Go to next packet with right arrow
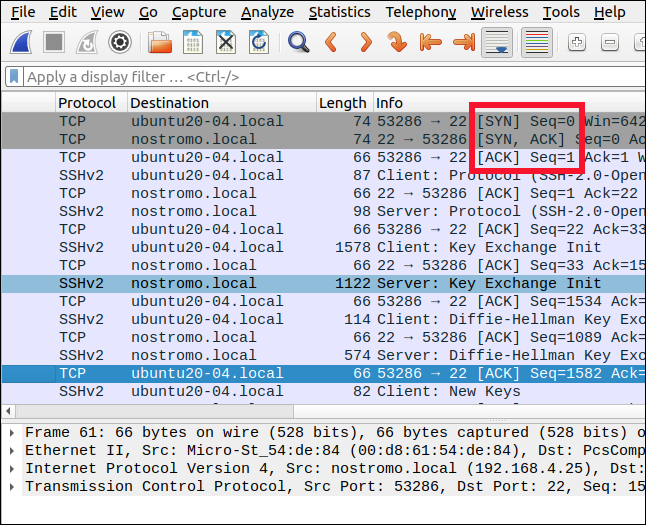This screenshot has width=646, height=525. (x=365, y=42)
